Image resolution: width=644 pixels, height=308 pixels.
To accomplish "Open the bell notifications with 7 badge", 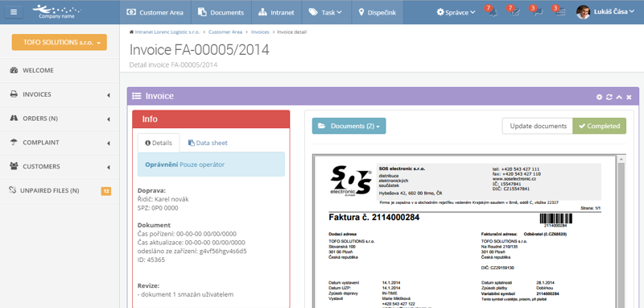I will [493, 11].
